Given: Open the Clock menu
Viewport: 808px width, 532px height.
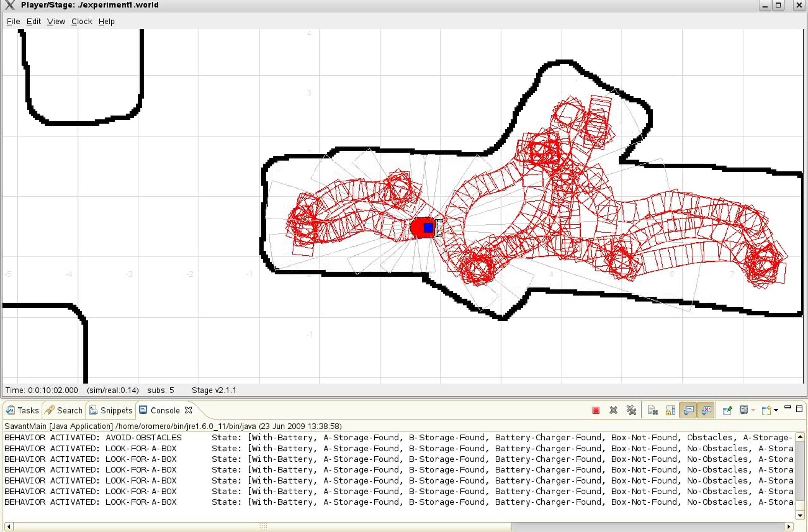Looking at the screenshot, I should pos(81,22).
